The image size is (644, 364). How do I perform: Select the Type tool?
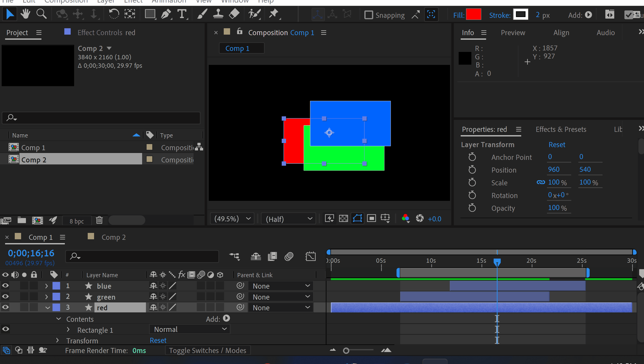coord(182,14)
